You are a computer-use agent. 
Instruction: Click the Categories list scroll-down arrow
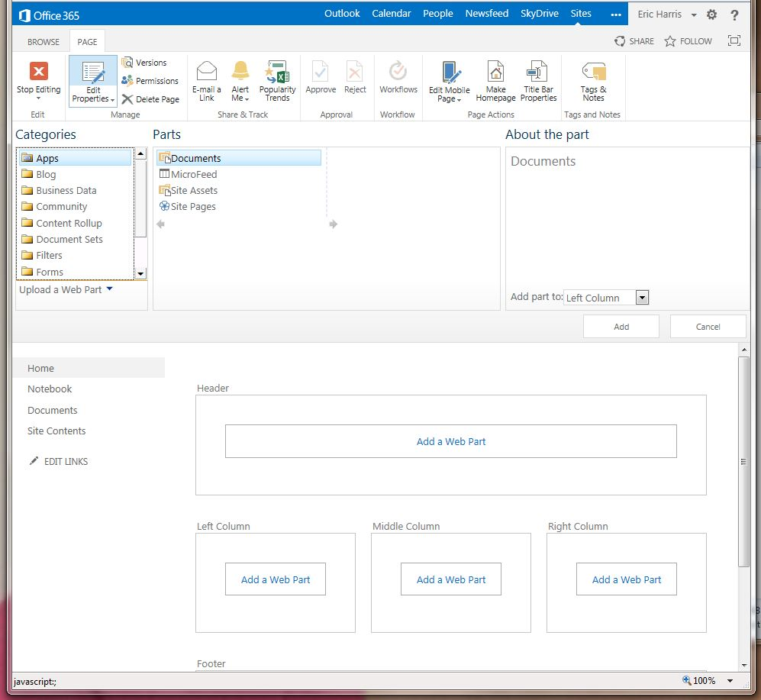(140, 274)
